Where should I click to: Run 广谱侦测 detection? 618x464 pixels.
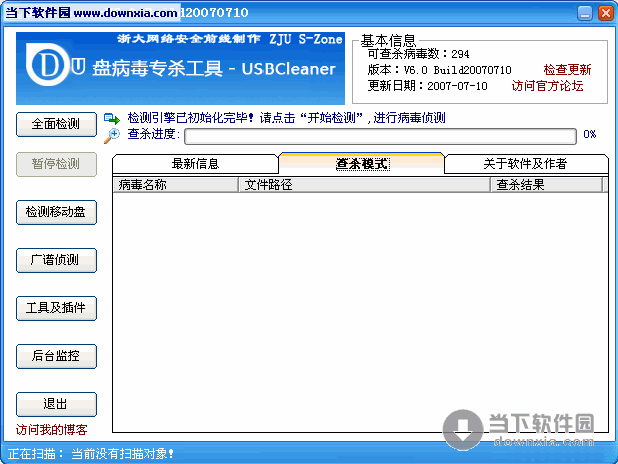(x=56, y=260)
